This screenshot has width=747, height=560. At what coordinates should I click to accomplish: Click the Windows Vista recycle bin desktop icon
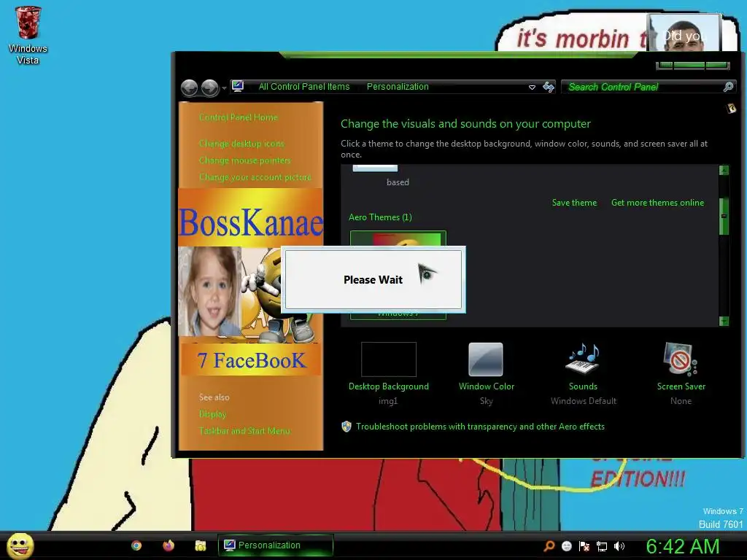[x=28, y=36]
